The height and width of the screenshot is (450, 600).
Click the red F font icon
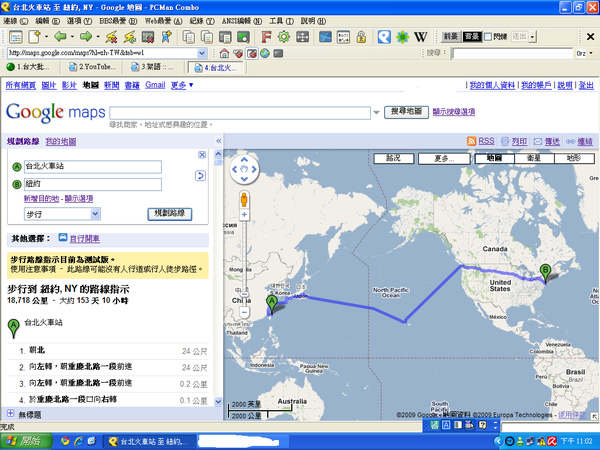(266, 37)
